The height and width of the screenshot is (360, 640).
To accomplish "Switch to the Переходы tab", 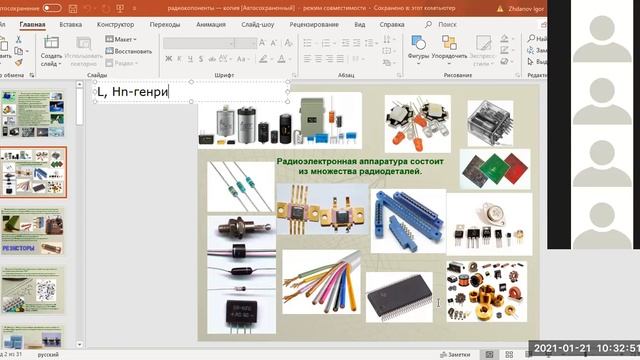I will click(x=165, y=24).
